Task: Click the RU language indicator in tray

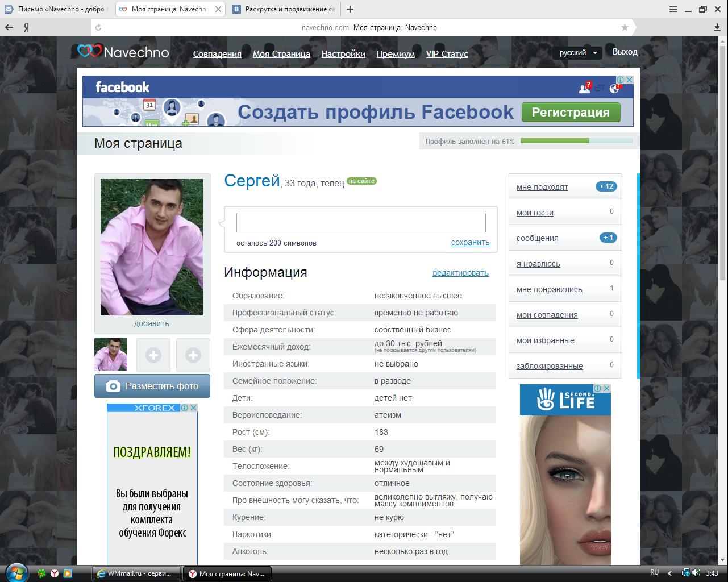Action: 655,572
